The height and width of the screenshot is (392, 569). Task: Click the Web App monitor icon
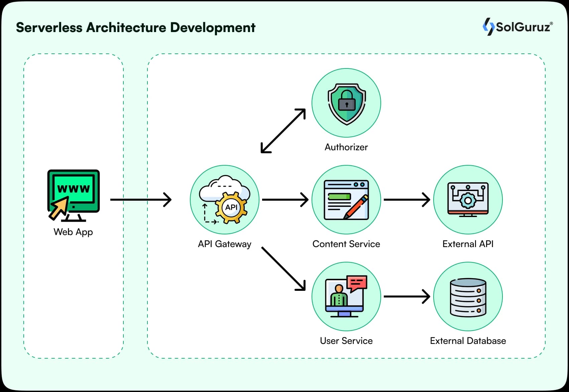(74, 195)
